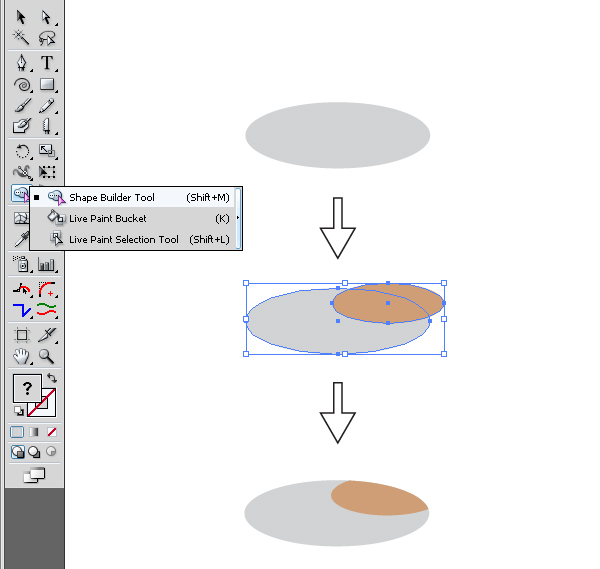Screen dimensions: 600x569
Task: Choose the Rectangle tool
Action: click(x=47, y=84)
